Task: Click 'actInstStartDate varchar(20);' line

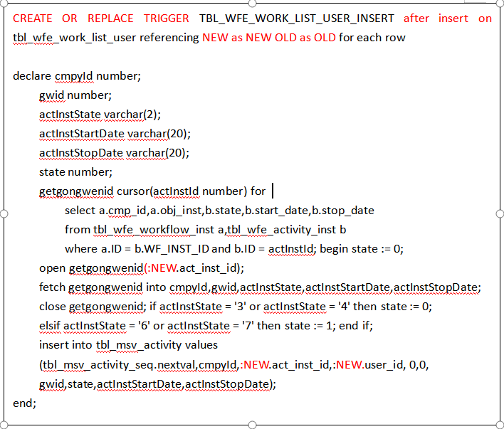Action: click(115, 134)
